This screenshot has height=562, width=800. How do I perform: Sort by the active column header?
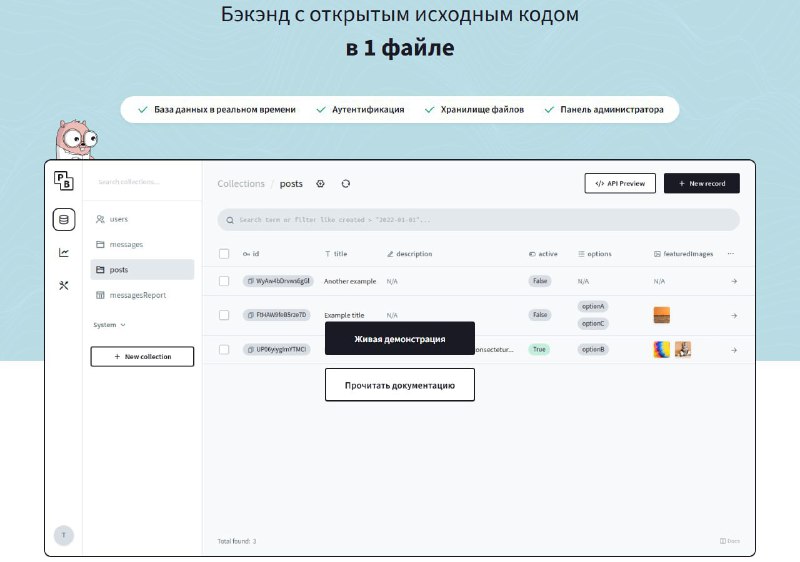(x=543, y=253)
